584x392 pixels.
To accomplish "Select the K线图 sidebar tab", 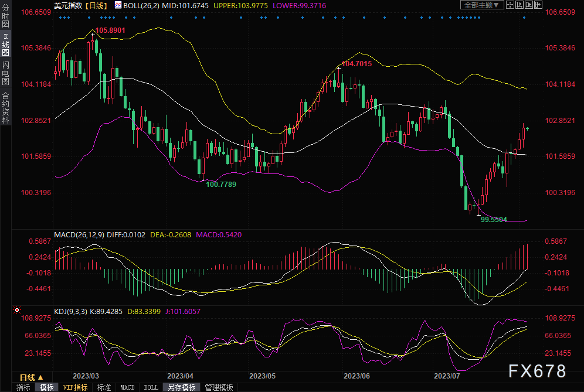I will pos(5,45).
